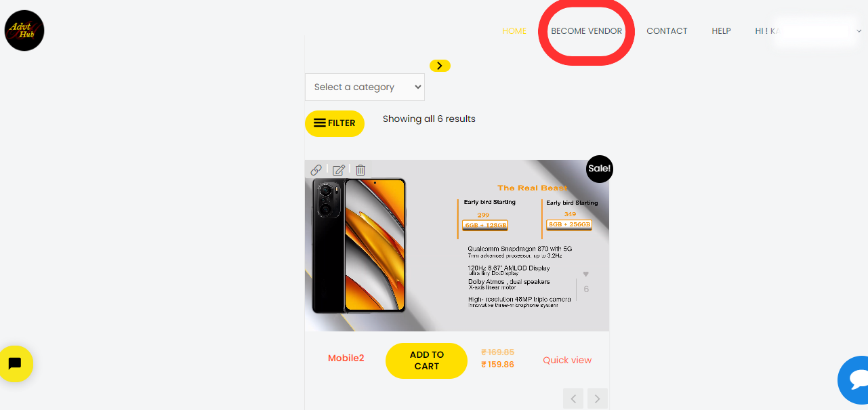Go to next product with right arrow
This screenshot has height=410, width=868.
(598, 399)
